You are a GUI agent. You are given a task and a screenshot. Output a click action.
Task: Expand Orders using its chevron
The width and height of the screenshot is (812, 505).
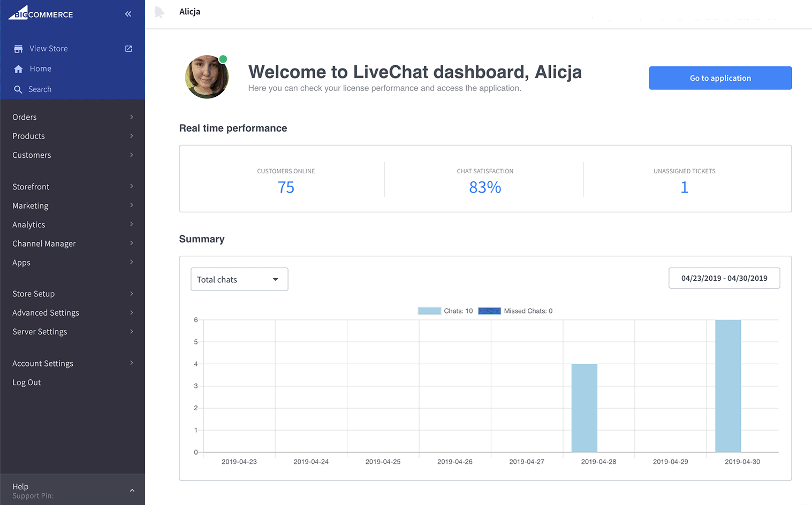click(132, 117)
